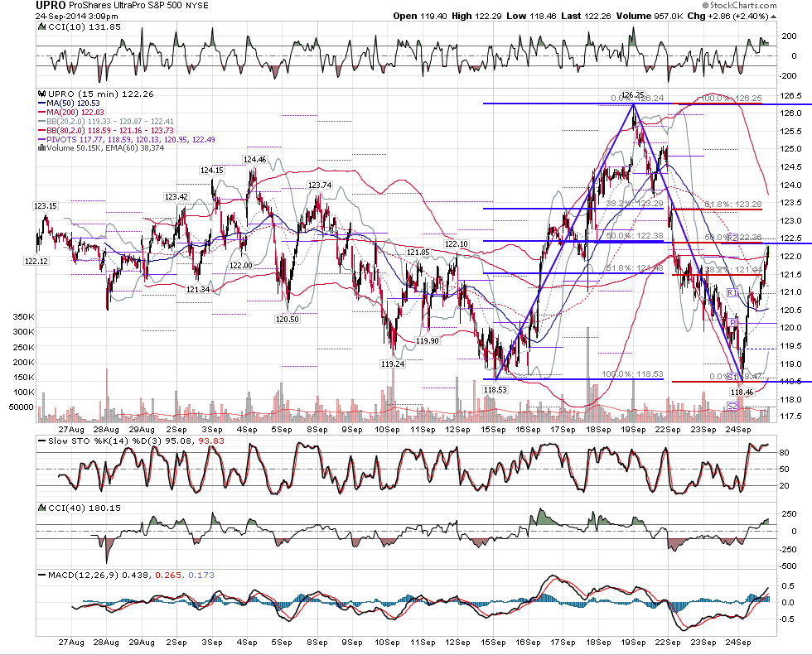Click the up arrow next to Chg +2.40%
The image size is (812, 655).
click(x=774, y=17)
